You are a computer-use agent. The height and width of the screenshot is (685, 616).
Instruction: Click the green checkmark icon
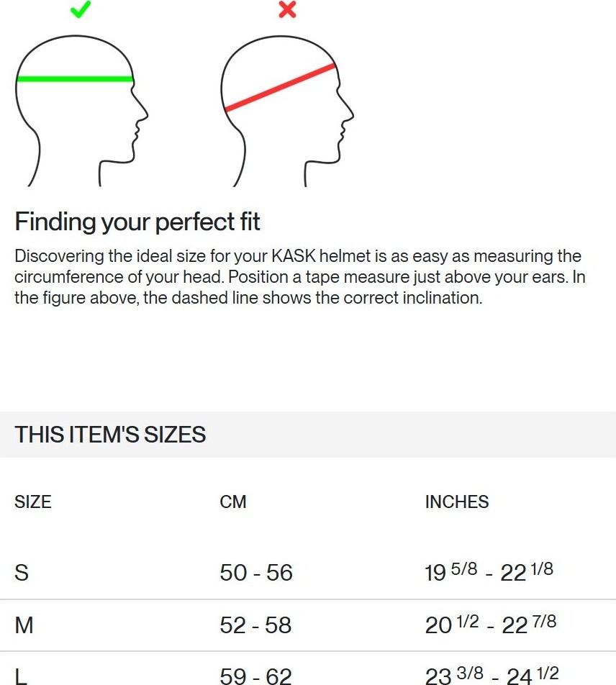(81, 9)
